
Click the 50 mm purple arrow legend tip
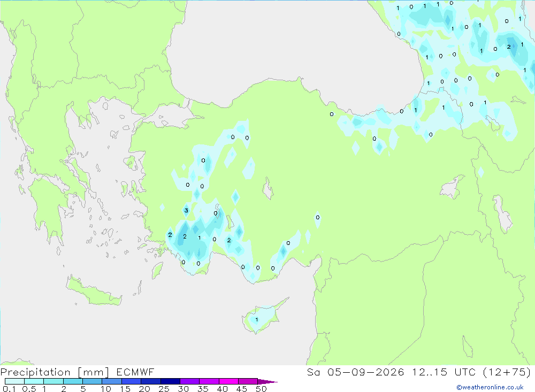(x=267, y=382)
